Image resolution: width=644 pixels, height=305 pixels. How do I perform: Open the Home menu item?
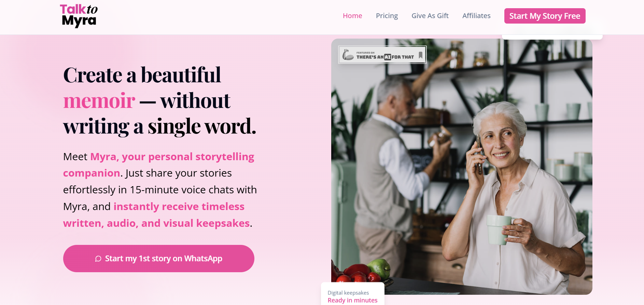coord(352,16)
